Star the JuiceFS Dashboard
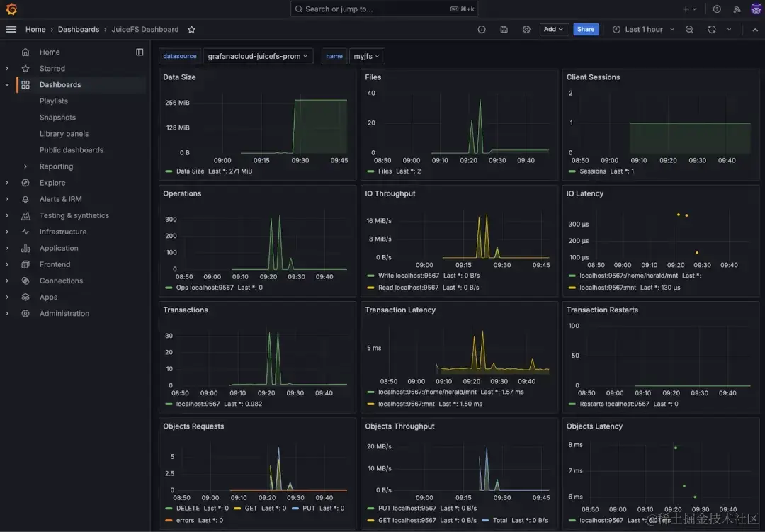The width and height of the screenshot is (765, 532). tap(191, 29)
